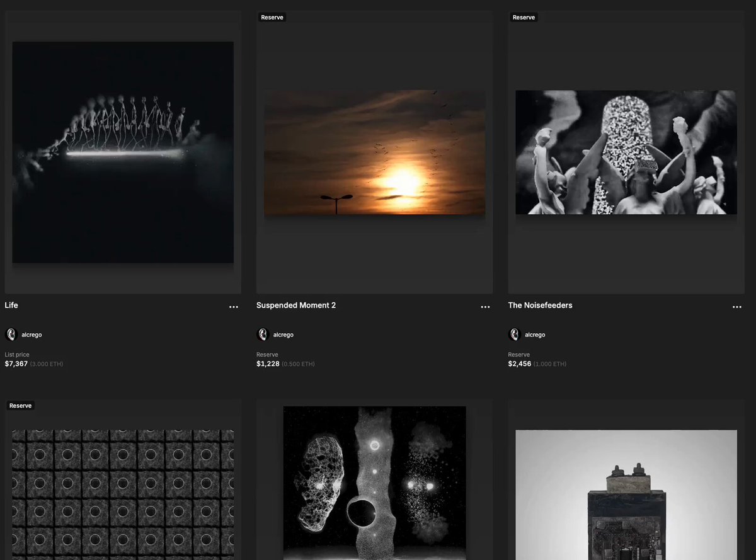Click the Reserve badge on Suspended Moment 2
Image resolution: width=756 pixels, height=560 pixels.
tap(272, 18)
